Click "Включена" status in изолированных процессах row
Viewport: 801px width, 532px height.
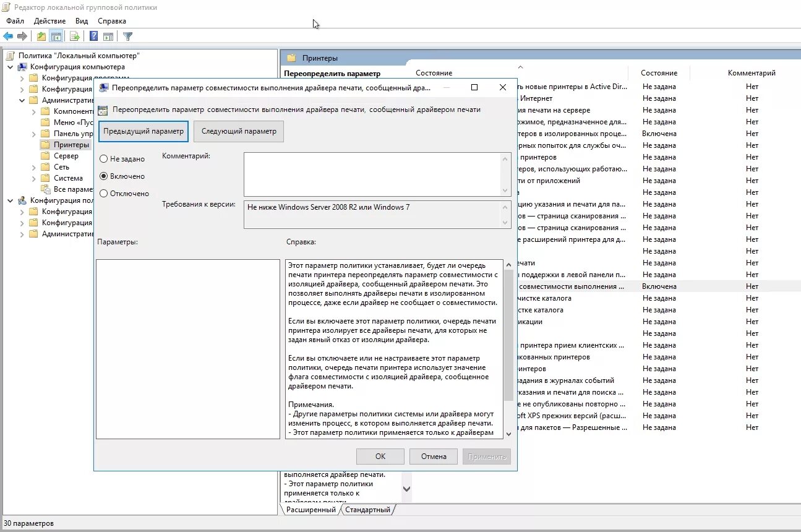pos(659,134)
